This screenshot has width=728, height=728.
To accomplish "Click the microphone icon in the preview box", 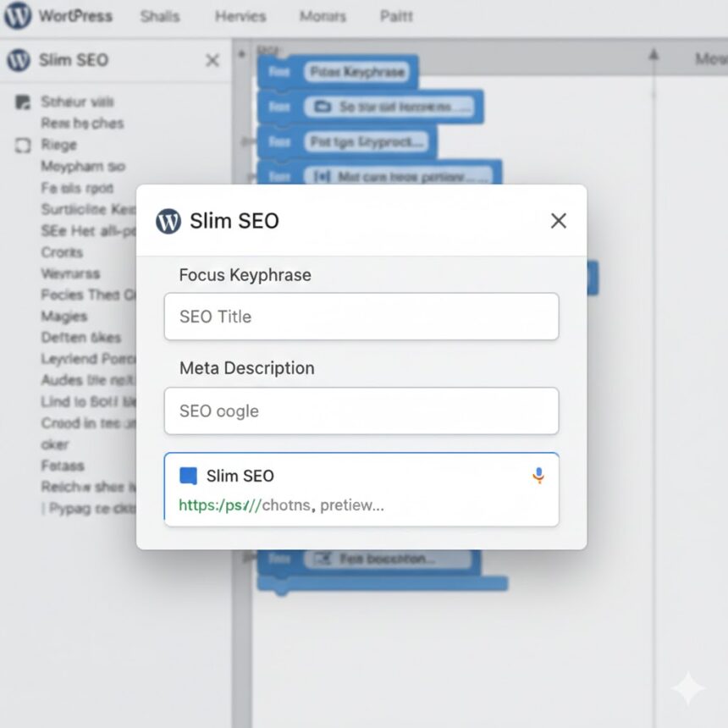I will point(538,476).
